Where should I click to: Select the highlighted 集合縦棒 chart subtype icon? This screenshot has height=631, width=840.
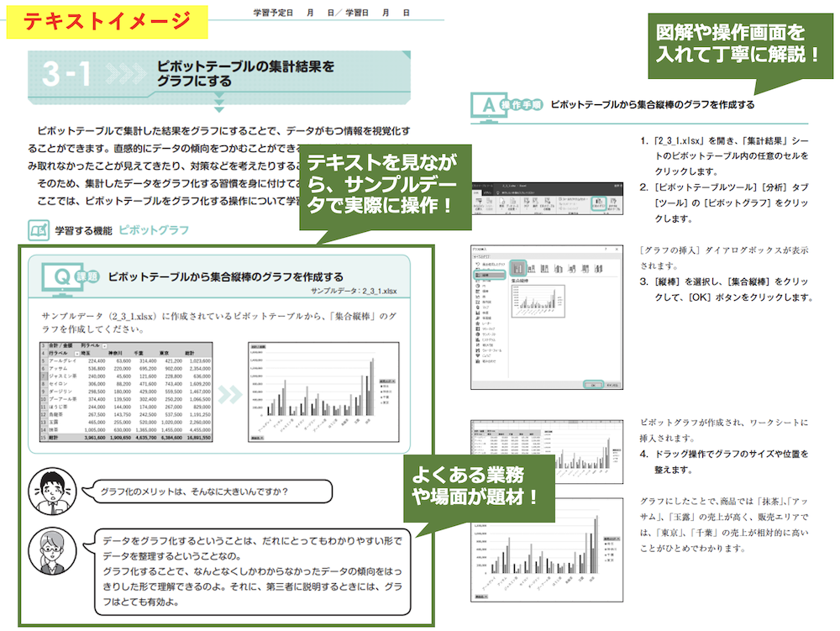pos(517,268)
